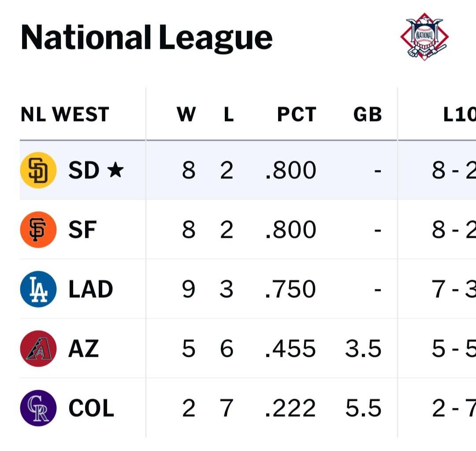The height and width of the screenshot is (451, 476).
Task: Open the AZ team page
Action: [83, 348]
